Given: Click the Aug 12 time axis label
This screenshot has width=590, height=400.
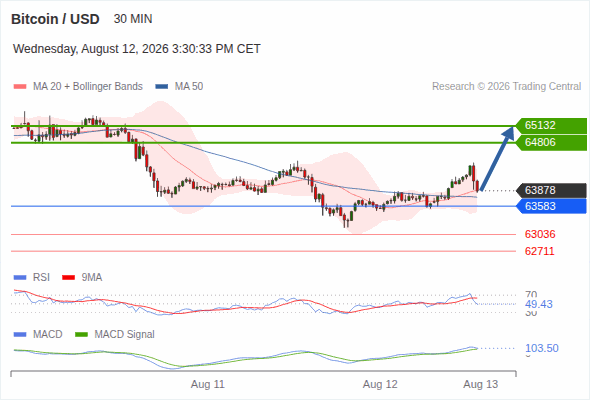Looking at the screenshot, I should (380, 385).
